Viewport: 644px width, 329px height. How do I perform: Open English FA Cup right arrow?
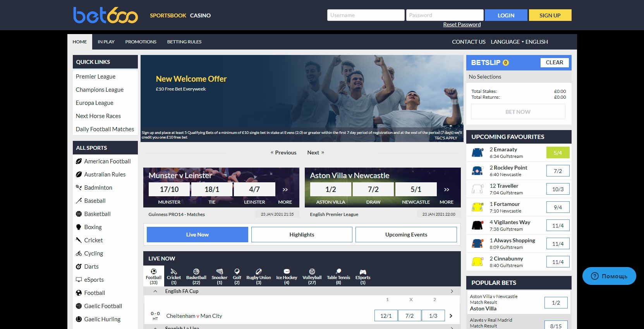452,291
